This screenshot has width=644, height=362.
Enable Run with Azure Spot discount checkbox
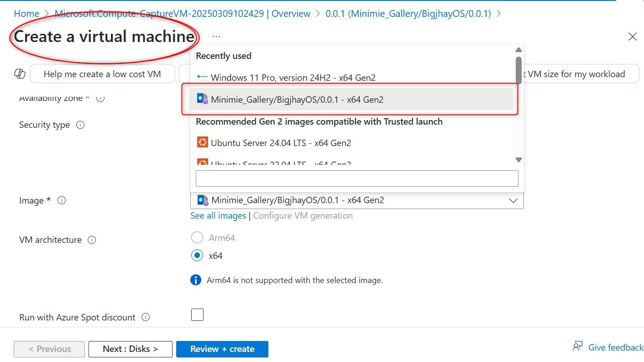click(197, 315)
